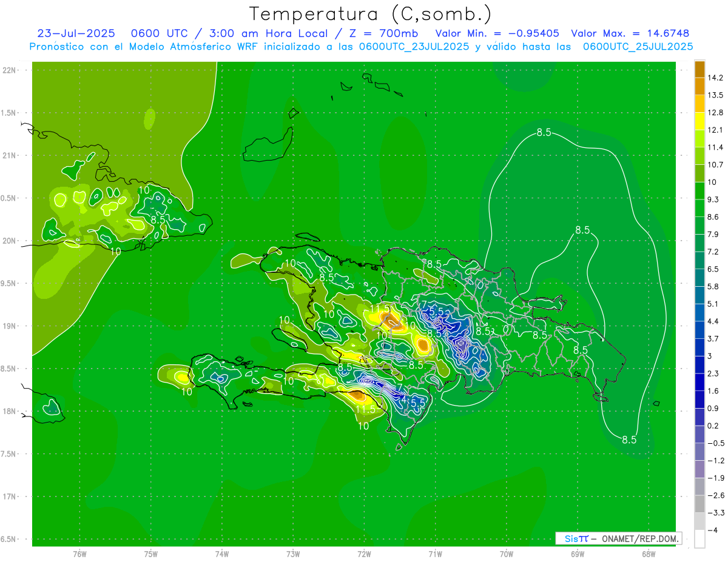Pick the yellow swatch between 12.1 and 12.8
This screenshot has height=562, width=728.
coord(699,121)
